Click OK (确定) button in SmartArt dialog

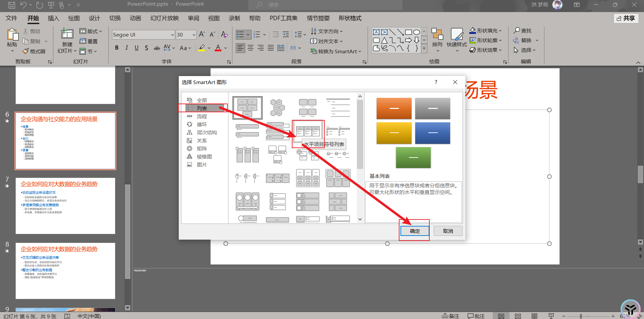pos(415,231)
